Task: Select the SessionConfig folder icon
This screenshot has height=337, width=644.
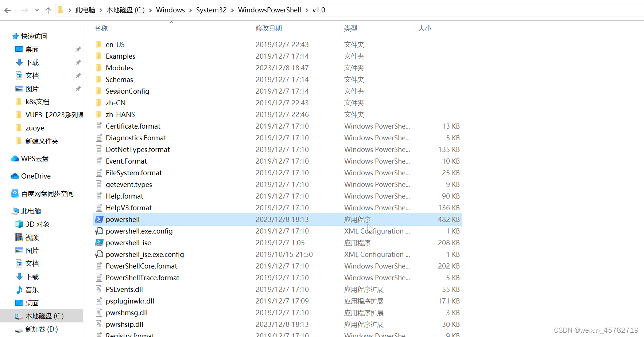Action: pos(99,91)
